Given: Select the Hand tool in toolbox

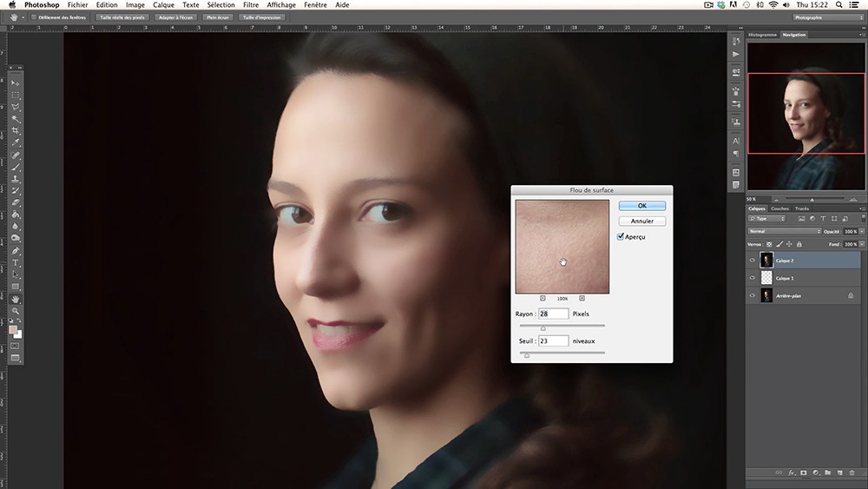Looking at the screenshot, I should point(16,299).
